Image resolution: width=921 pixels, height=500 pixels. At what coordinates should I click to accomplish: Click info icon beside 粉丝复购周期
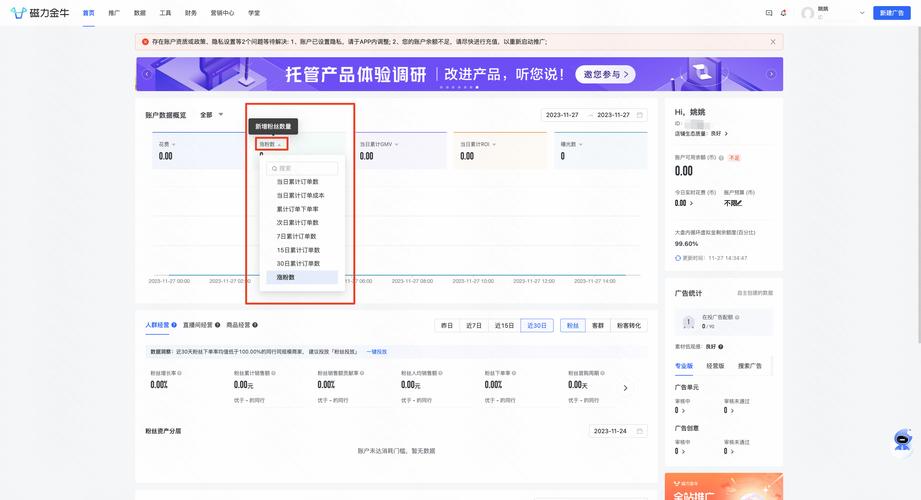603,373
